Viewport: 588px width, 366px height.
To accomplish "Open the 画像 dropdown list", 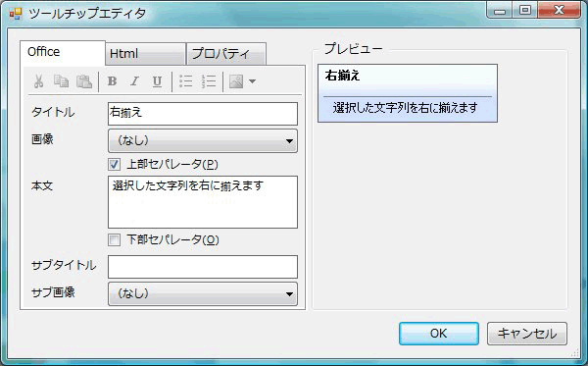I will [203, 140].
